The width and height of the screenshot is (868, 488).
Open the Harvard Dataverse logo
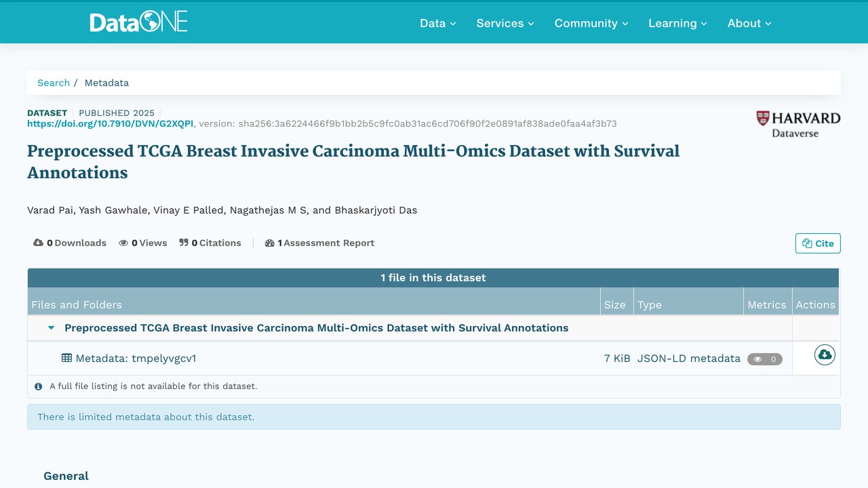click(x=798, y=124)
